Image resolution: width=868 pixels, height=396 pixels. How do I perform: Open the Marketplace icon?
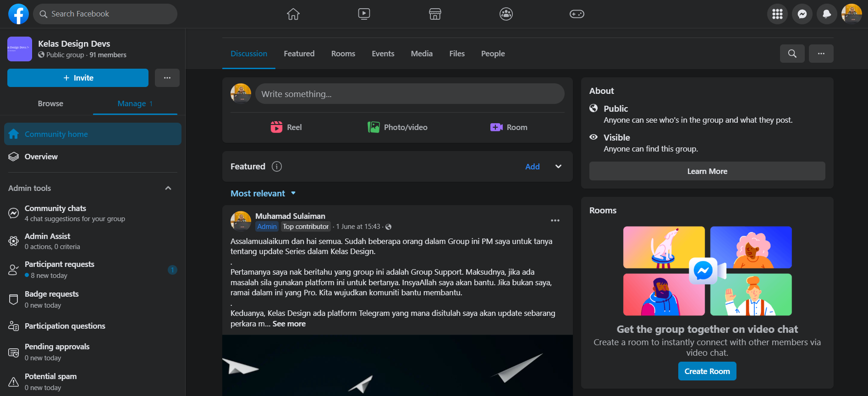tap(435, 14)
